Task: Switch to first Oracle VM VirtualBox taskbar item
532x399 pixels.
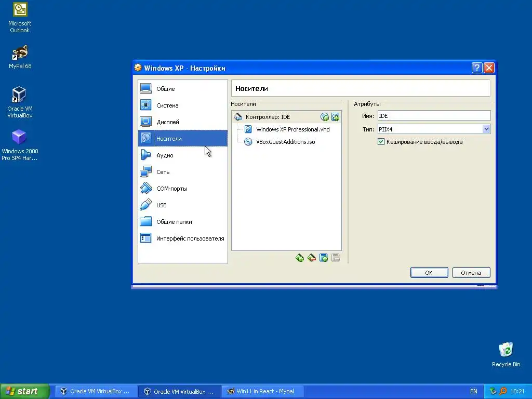Action: 96,391
